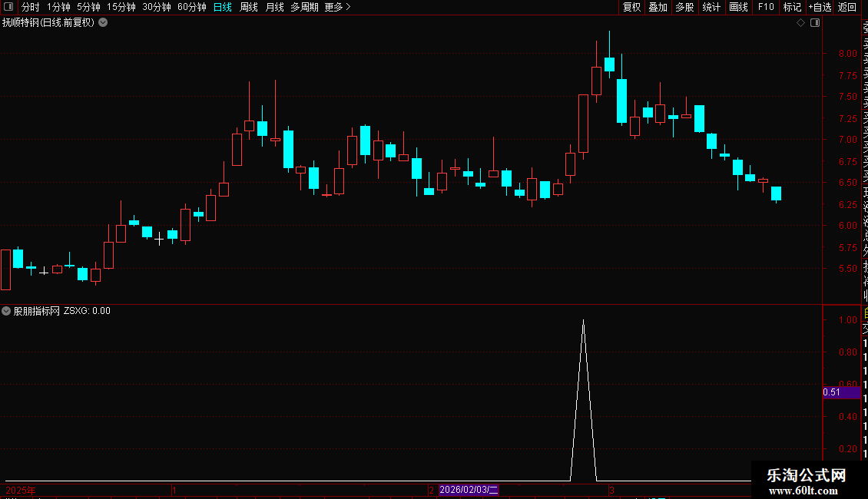Open the 画线 drawing tools
This screenshot has height=499, width=868.
[x=738, y=7]
